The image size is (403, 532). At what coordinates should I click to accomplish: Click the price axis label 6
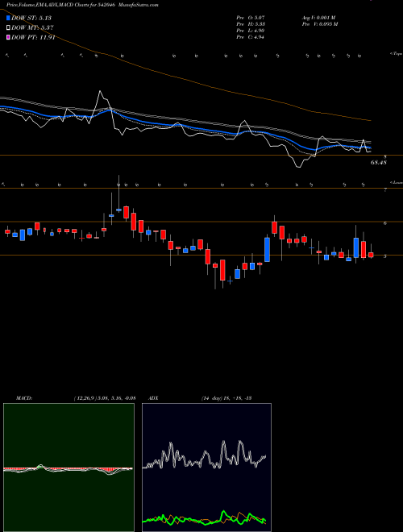coord(385,223)
